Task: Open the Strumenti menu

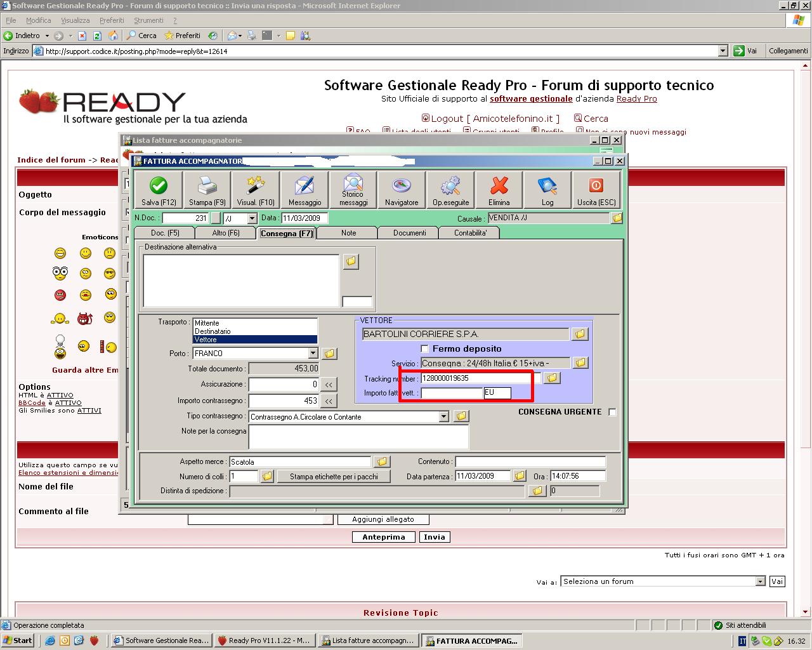Action: (148, 20)
